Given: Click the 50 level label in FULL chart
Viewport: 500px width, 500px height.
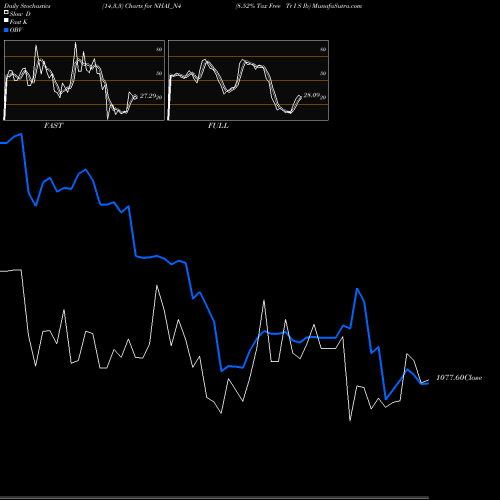Looking at the screenshot, I should pos(323,73).
